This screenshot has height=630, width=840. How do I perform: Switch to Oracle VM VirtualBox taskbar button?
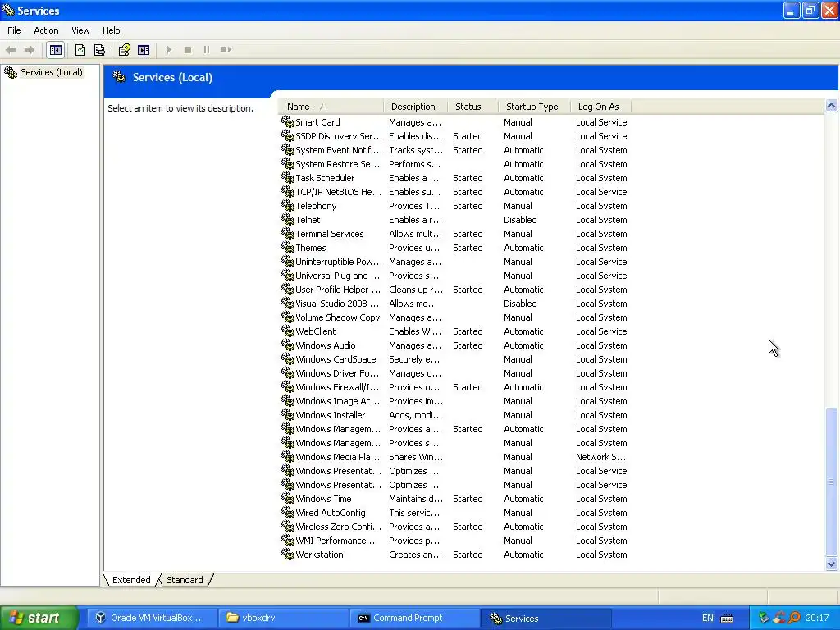click(x=150, y=618)
